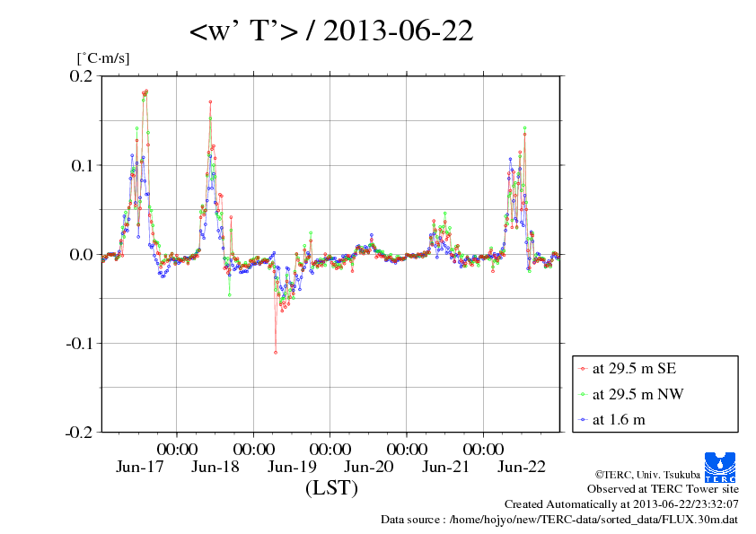This screenshot has width=756, height=534.
Task: Click the 'Jun-21' date label
Action: click(445, 467)
